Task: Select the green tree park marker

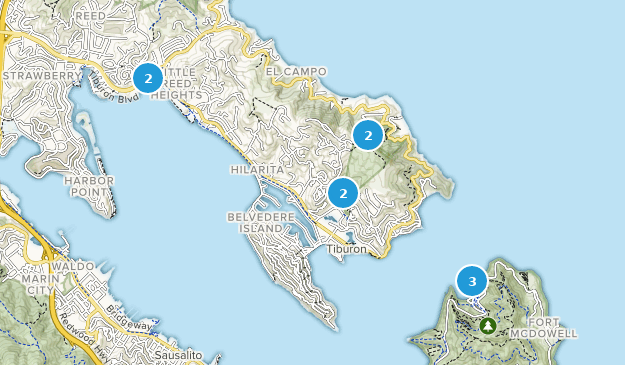Action: (487, 326)
